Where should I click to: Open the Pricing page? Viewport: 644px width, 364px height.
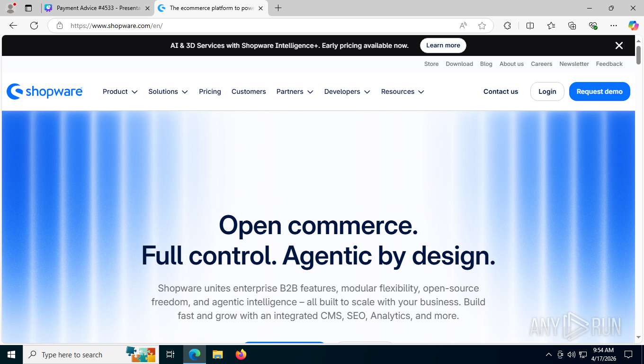tap(210, 91)
